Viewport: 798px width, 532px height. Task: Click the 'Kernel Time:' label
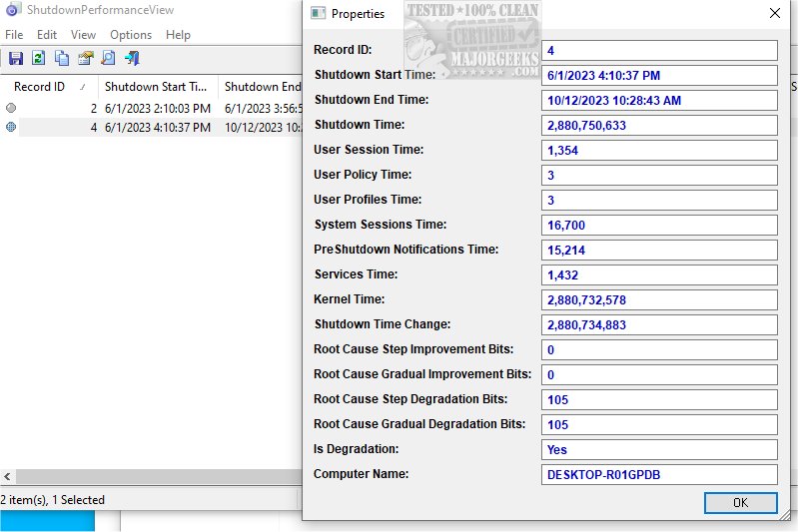350,299
